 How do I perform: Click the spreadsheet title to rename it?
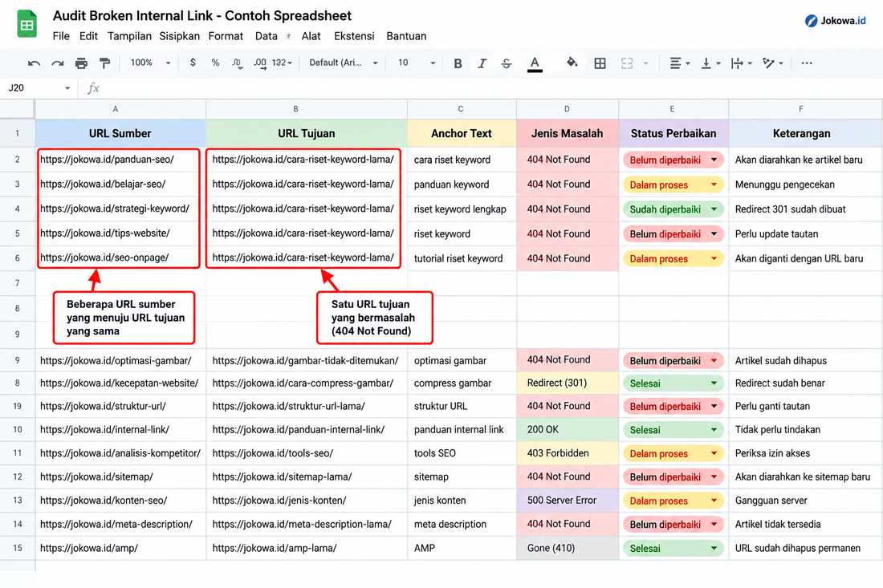pos(202,16)
